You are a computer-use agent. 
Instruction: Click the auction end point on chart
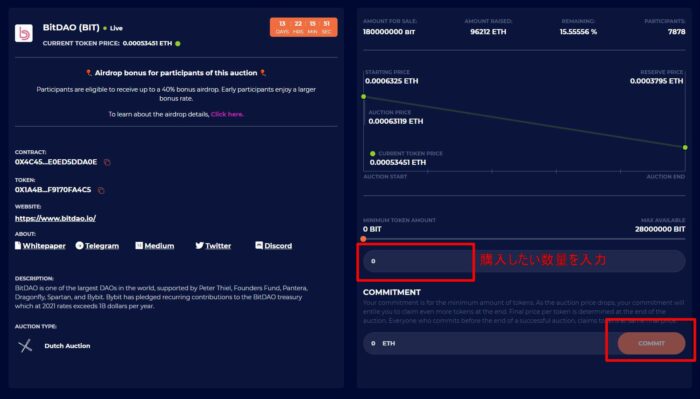point(685,147)
